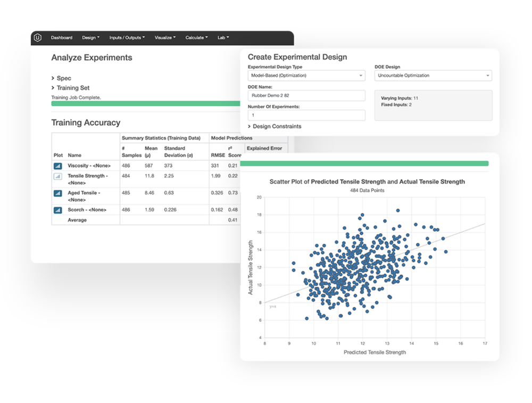
Task: Open the Lab menu in the navbar
Action: [223, 37]
